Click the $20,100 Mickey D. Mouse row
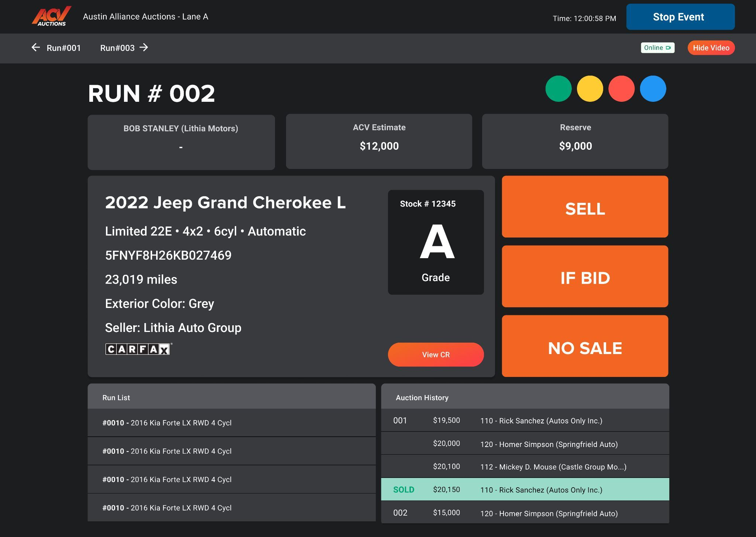The width and height of the screenshot is (756, 537). point(525,467)
